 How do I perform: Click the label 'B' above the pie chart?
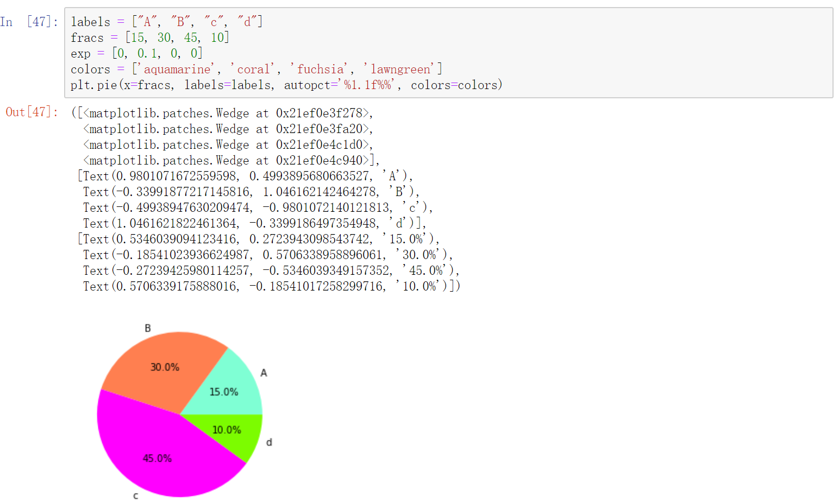(x=146, y=327)
